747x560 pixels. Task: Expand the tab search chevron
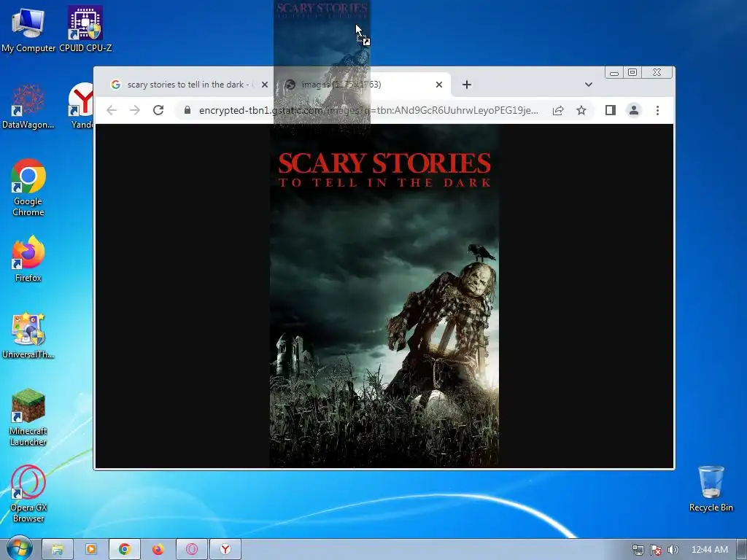point(589,85)
